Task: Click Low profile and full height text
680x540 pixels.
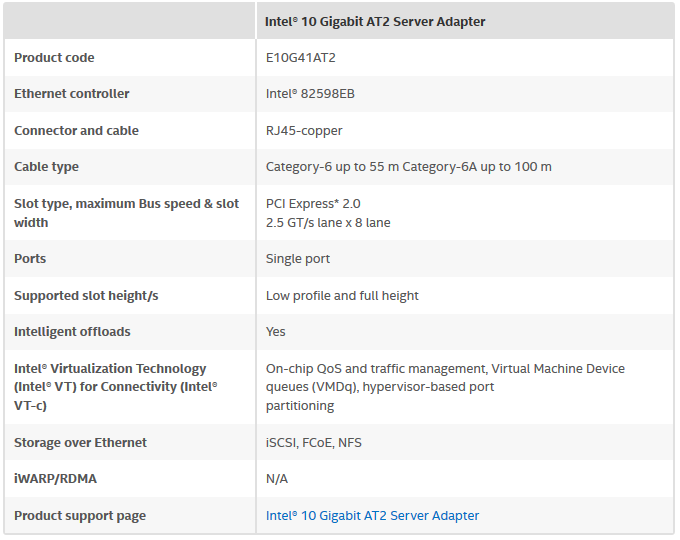Action: coord(342,295)
